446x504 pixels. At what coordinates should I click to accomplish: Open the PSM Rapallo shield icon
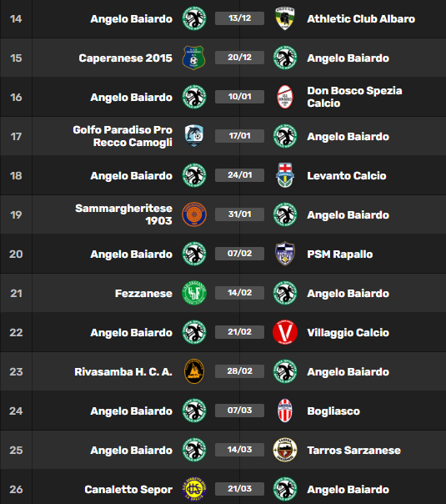[x=285, y=254]
